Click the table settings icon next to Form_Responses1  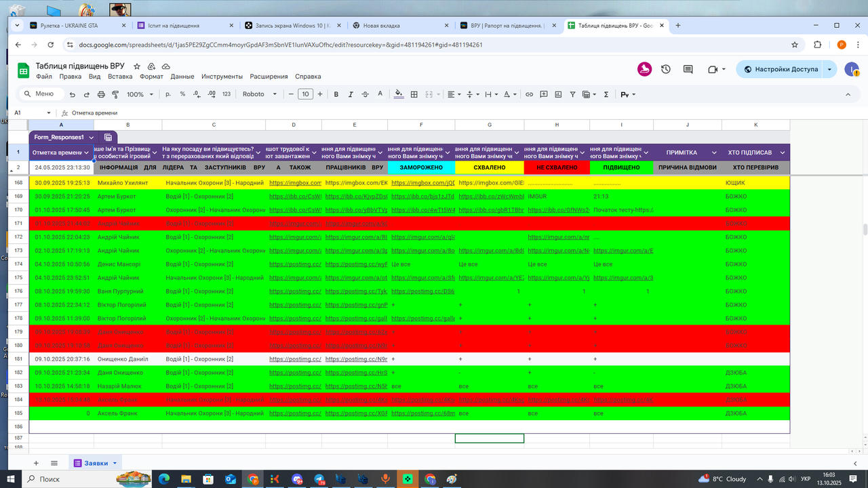(x=108, y=137)
